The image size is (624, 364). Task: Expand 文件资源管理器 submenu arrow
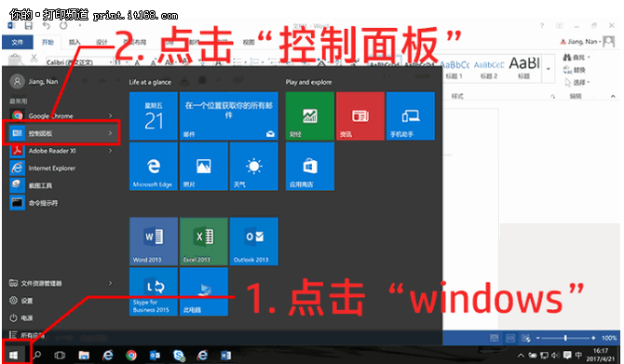110,283
